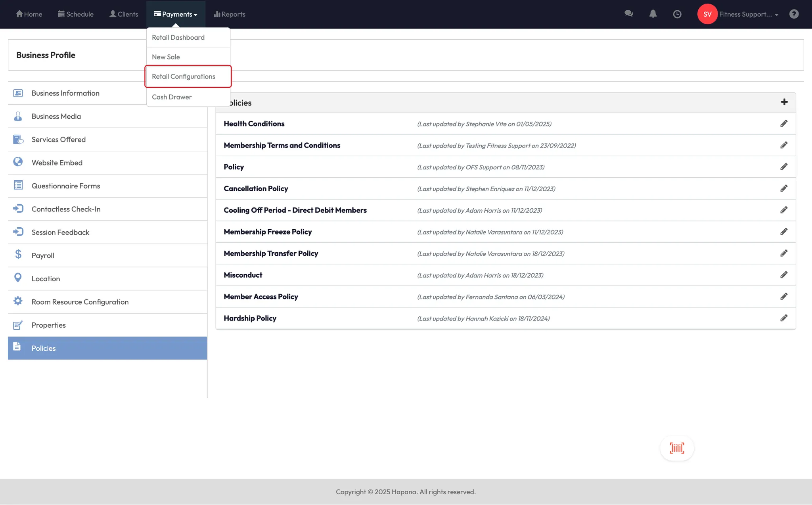Click the clock history icon

tap(677, 14)
